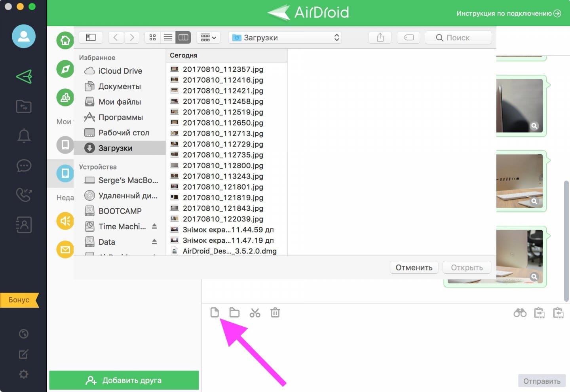Viewport: 570px width, 392px height.
Task: Switch to column view mode
Action: pos(183,37)
